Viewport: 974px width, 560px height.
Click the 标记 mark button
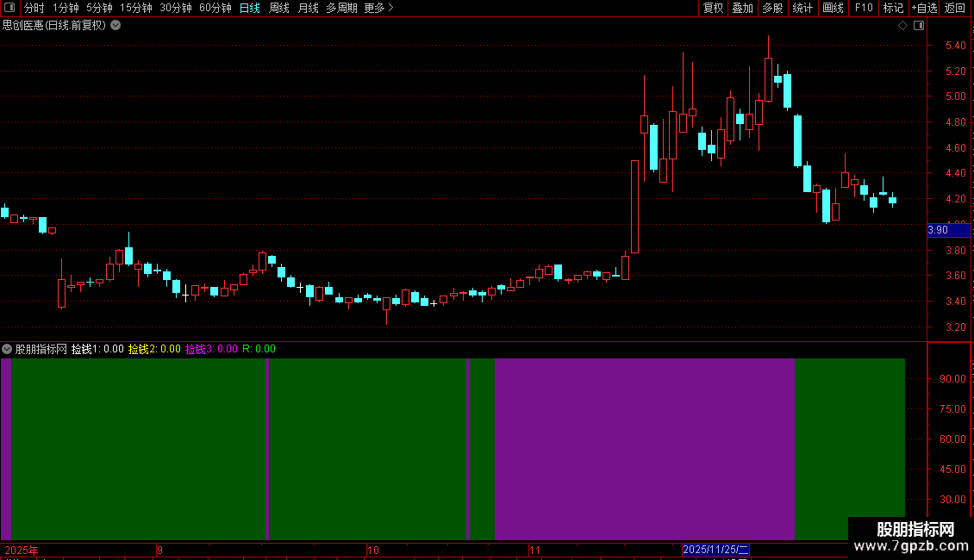tap(893, 8)
